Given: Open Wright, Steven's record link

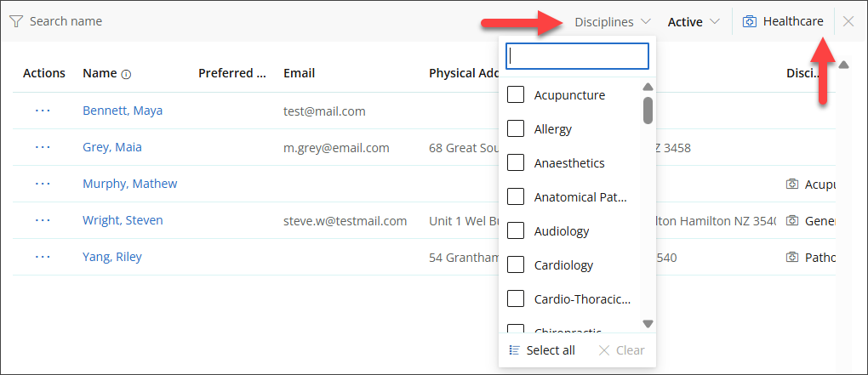Looking at the screenshot, I should (123, 220).
